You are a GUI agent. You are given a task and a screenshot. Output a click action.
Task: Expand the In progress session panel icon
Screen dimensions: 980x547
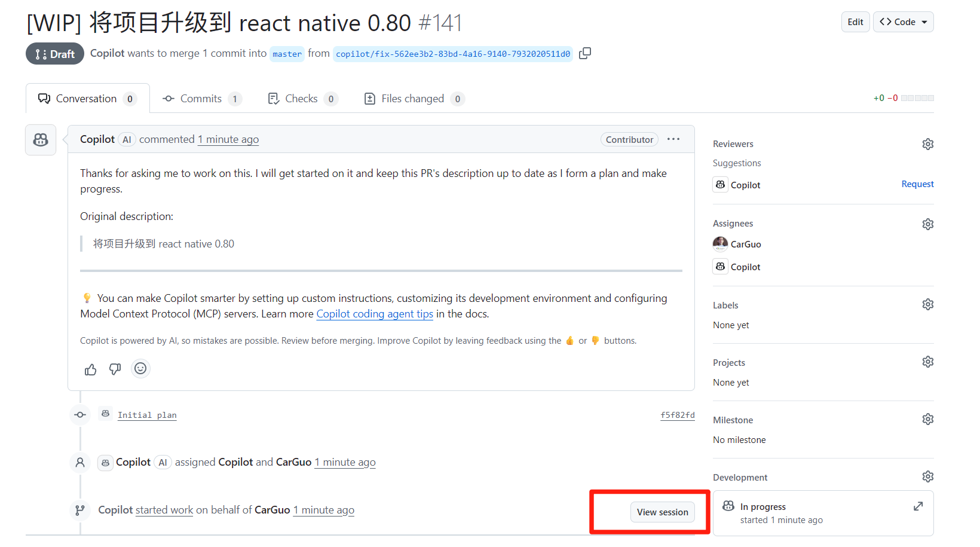918,506
